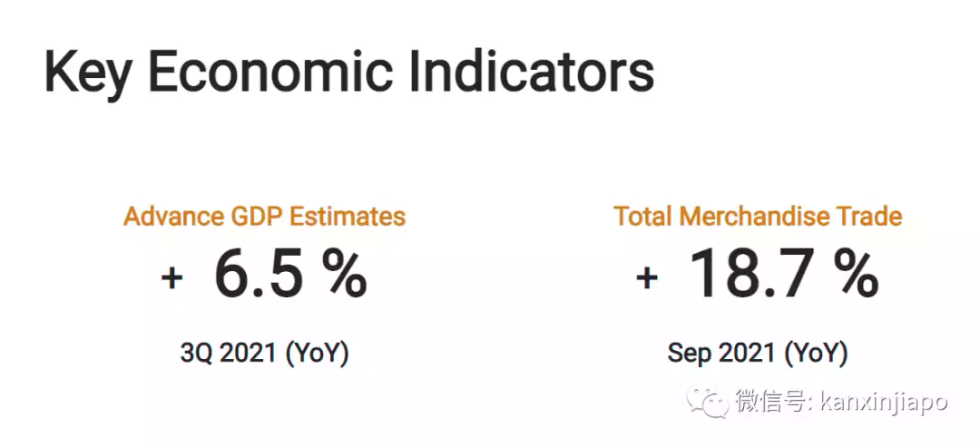This screenshot has width=980, height=447.
Task: Click the '(YoY)' text under 6.5 %
Action: click(x=317, y=352)
